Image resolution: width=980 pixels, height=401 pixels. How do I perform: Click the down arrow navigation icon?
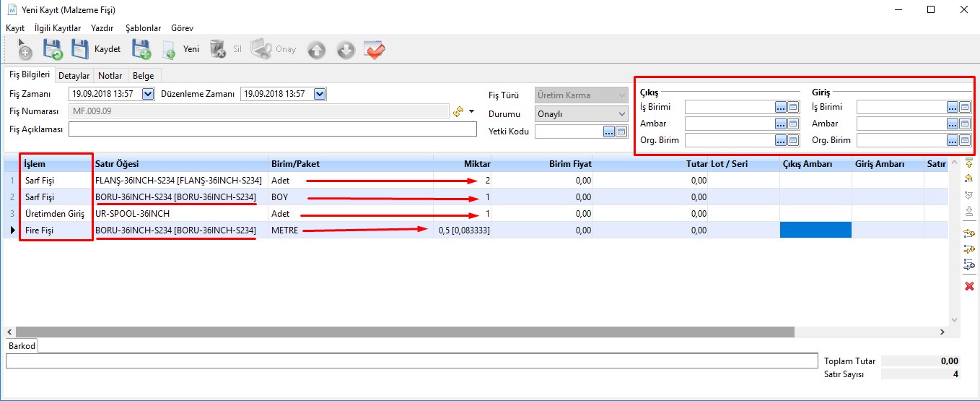[346, 50]
